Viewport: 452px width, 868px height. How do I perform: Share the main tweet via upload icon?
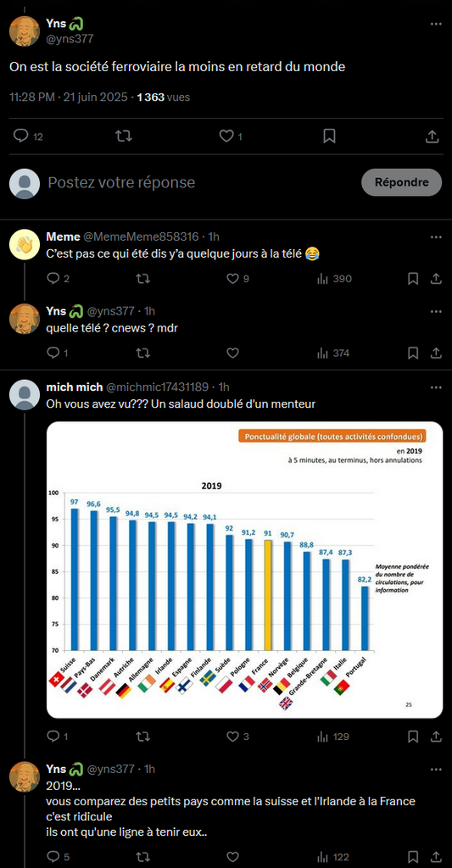432,136
